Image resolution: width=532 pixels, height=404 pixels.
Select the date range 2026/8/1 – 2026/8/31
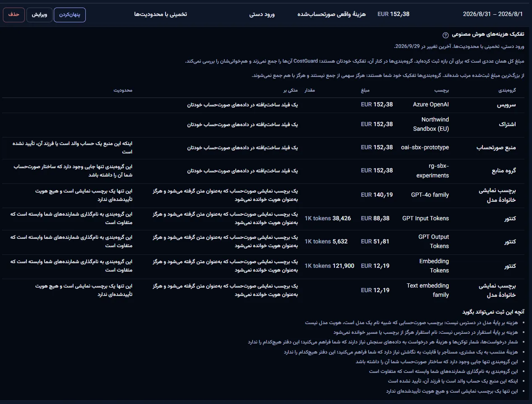coord(493,14)
